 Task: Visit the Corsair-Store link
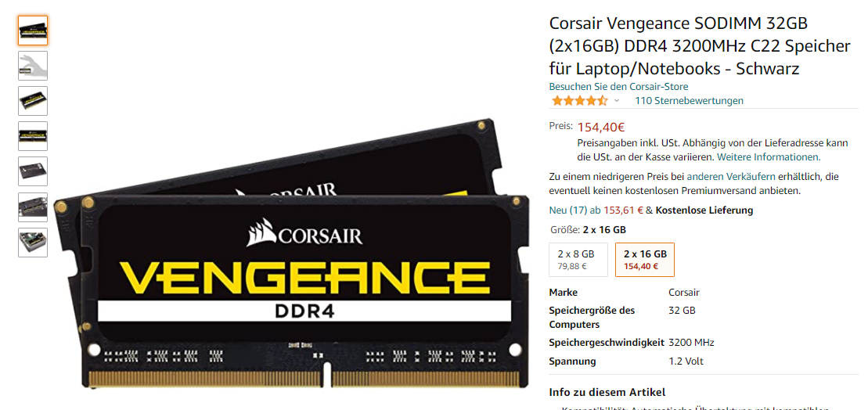[618, 86]
